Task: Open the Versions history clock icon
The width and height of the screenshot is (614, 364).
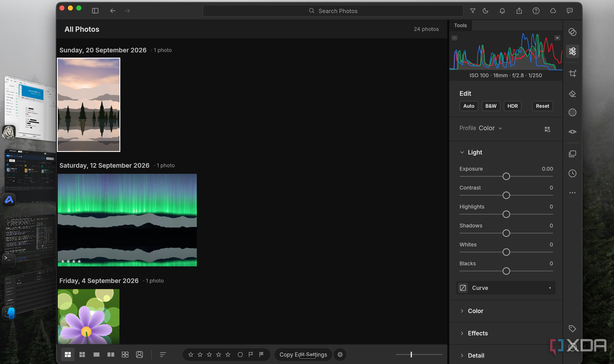Action: (572, 173)
